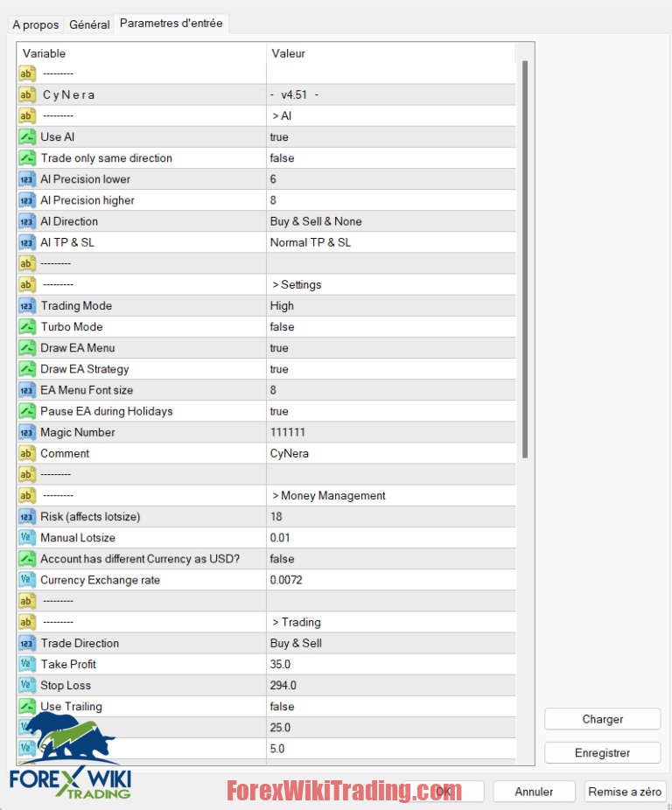
Task: Select the '- v4.51 -' value cell
Action: [391, 95]
